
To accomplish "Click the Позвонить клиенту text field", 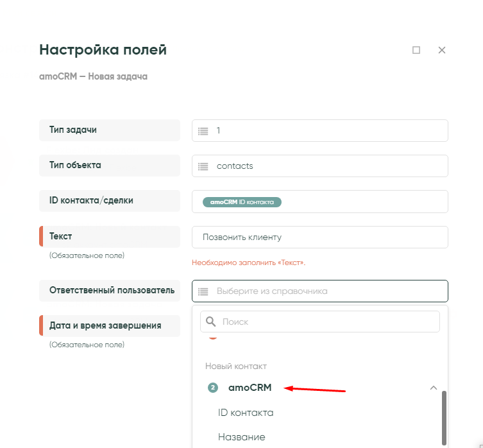I will coord(319,237).
